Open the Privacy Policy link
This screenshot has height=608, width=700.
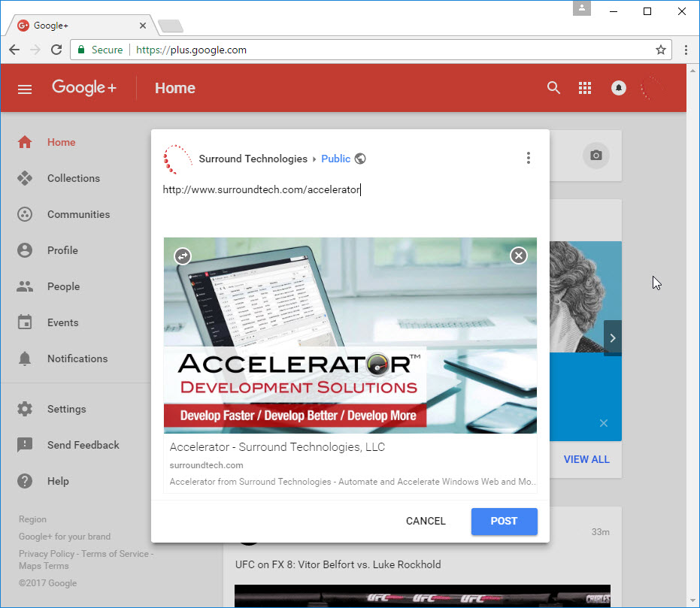click(x=47, y=554)
